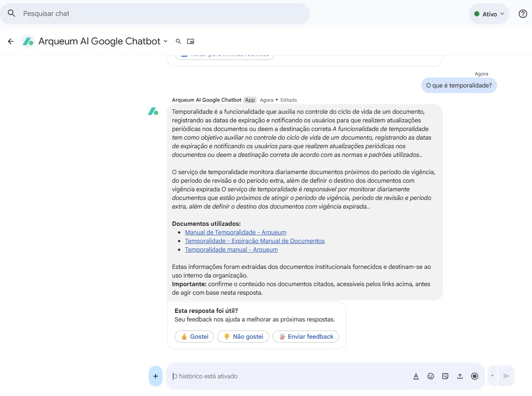The height and width of the screenshot is (396, 532).
Task: Open chat in pop-up window icon
Action: (x=191, y=41)
